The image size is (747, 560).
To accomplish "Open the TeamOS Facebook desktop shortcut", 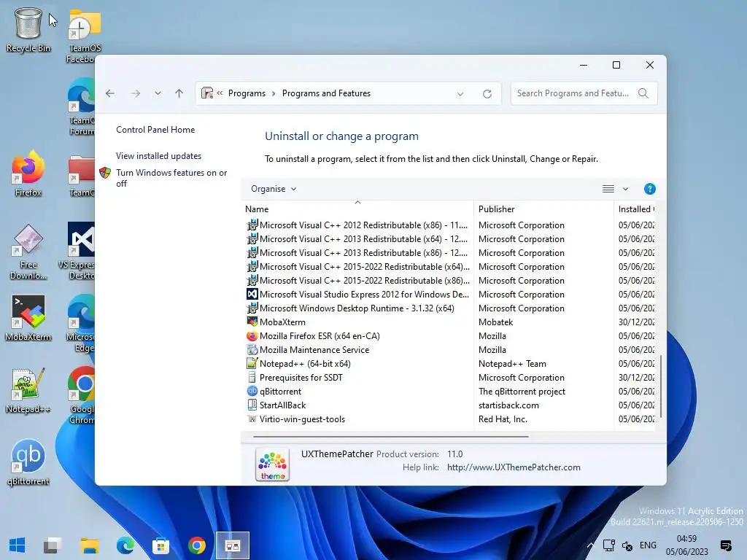I will [x=84, y=35].
